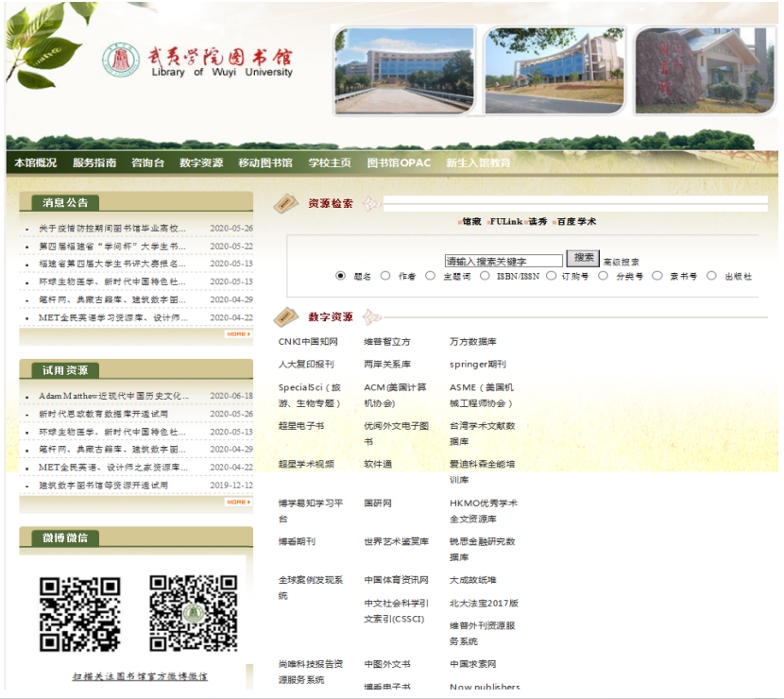784x699 pixels.
Task: Choose the ISBN/ISSN radio option
Action: (x=485, y=276)
